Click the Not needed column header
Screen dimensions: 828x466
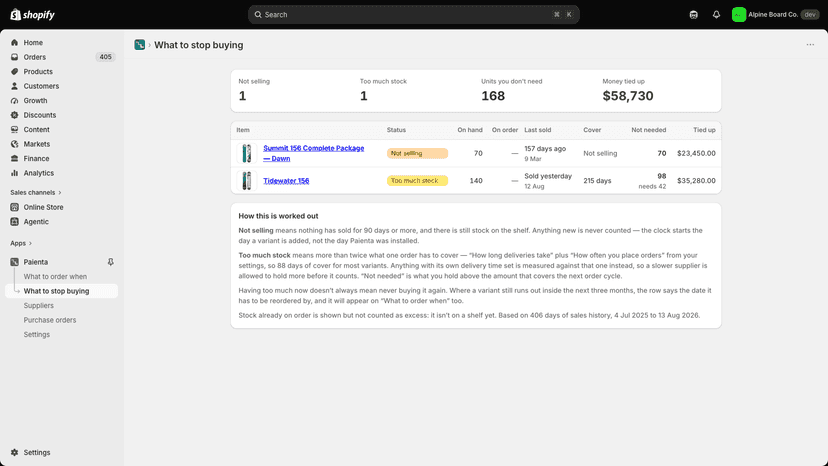tap(648, 130)
